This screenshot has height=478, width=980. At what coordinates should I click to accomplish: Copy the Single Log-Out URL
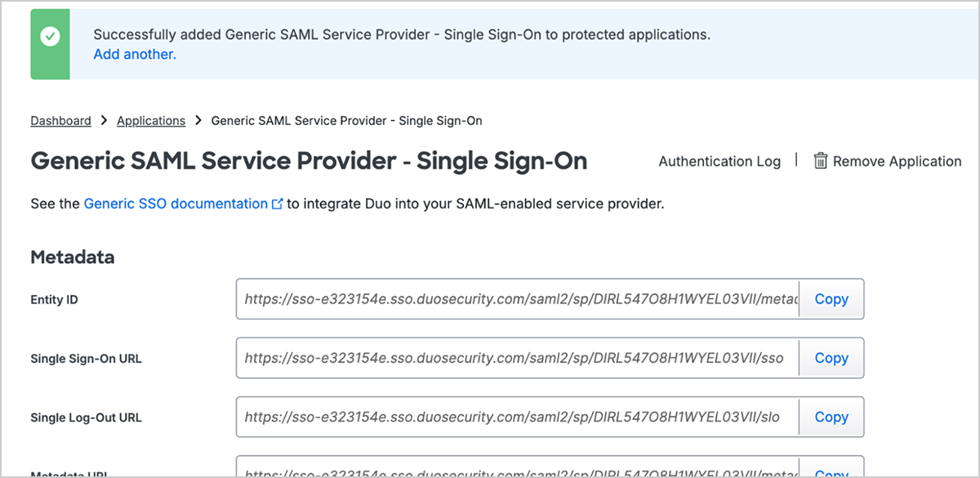[x=831, y=417]
